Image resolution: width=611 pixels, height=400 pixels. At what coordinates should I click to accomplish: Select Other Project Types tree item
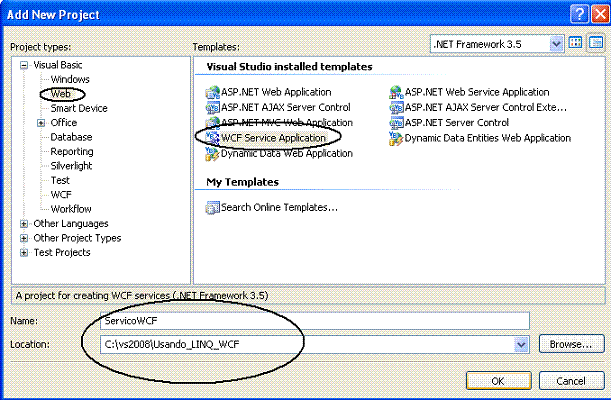(77, 238)
